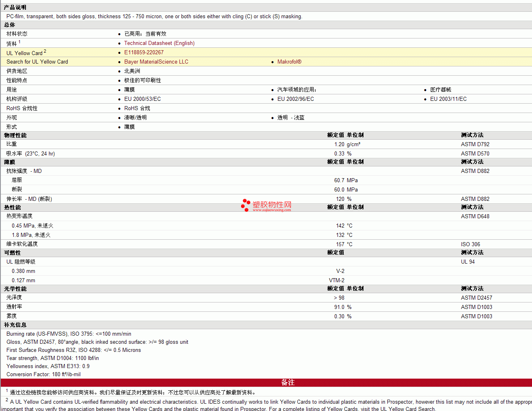The image size is (532, 411).
Task: Select the 热变形温度 property label
Action: pos(19,216)
